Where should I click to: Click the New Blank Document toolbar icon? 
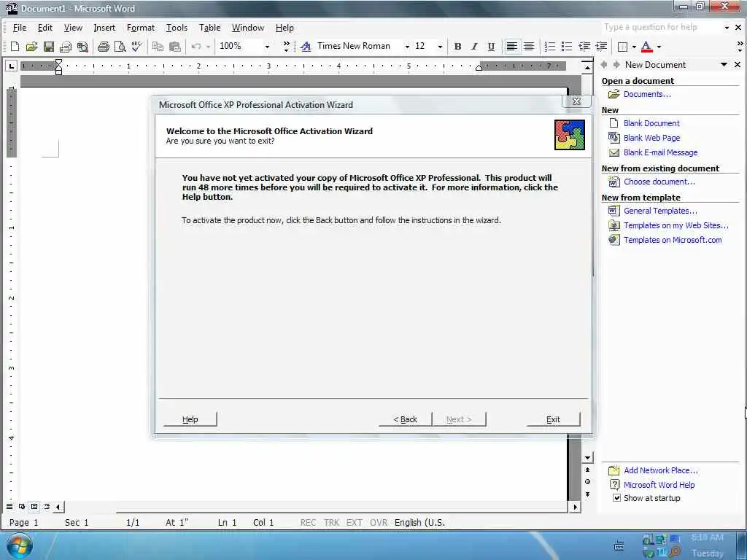pos(15,46)
